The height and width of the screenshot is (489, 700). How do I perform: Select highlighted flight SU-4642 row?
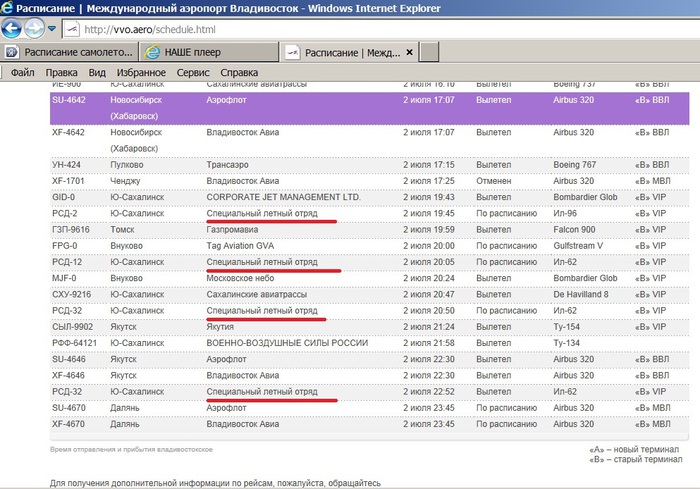point(370,108)
